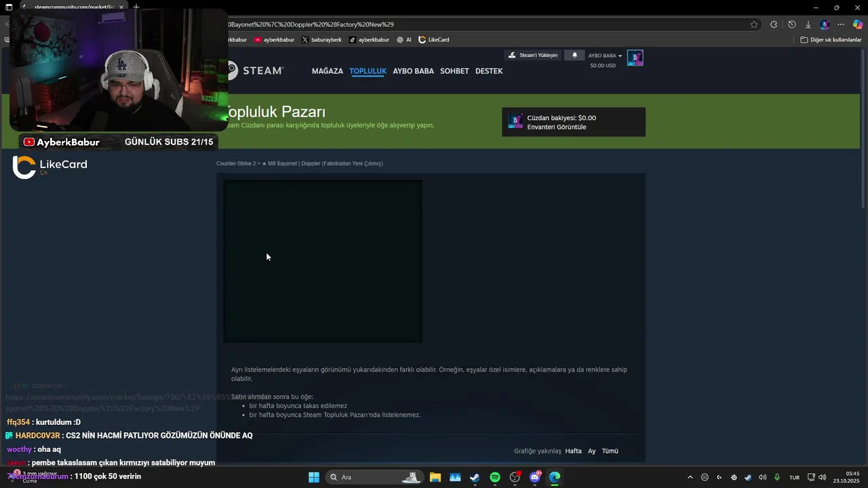Zoom graph to Tümü
868x488 pixels.
coord(610,451)
